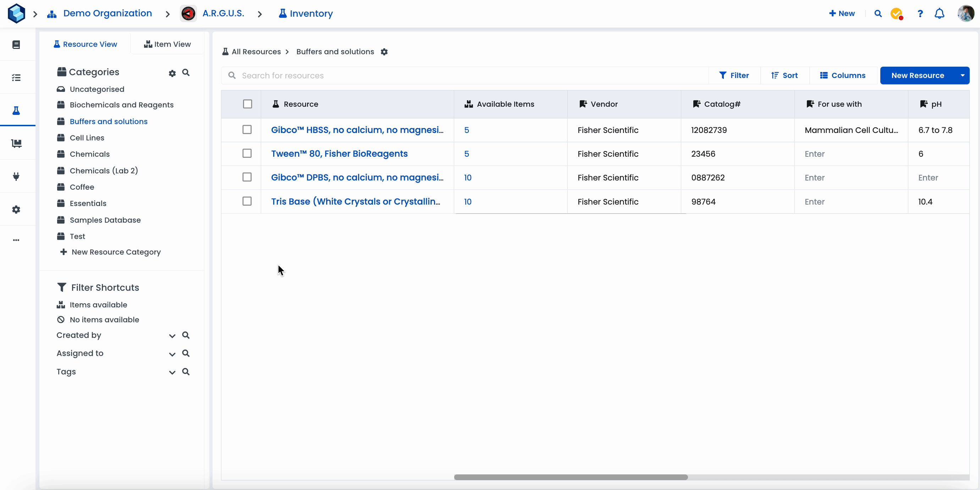Check the box for the Tween 80 row

(247, 153)
